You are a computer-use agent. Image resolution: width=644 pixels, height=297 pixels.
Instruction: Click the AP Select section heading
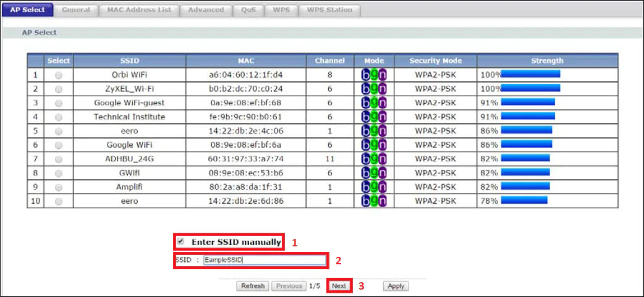point(40,32)
